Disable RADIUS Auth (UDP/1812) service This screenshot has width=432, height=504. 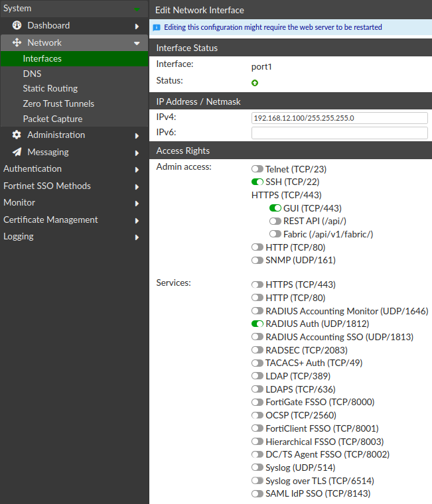(257, 324)
